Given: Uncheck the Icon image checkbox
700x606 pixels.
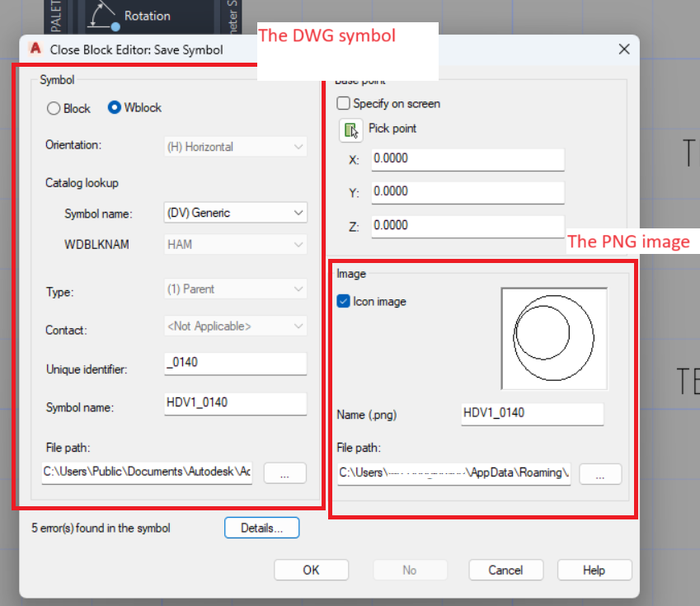Looking at the screenshot, I should 344,301.
